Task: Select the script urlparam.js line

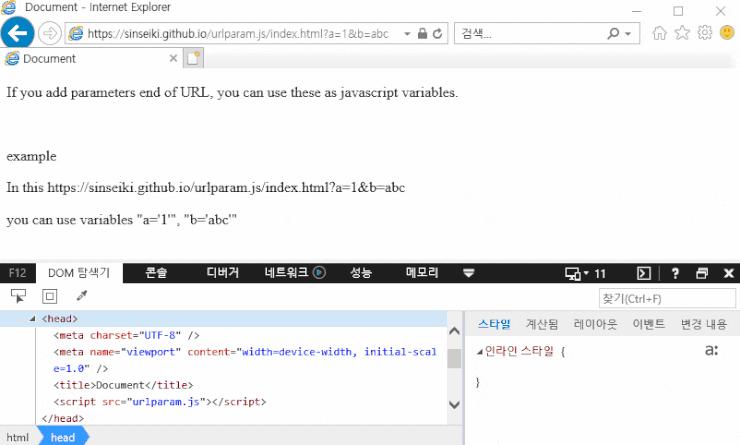Action: 160,402
